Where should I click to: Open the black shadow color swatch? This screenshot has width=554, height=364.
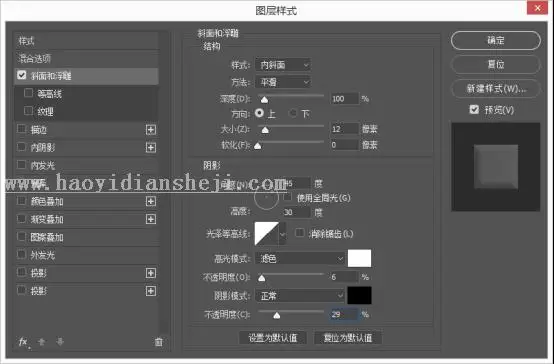coord(359,295)
